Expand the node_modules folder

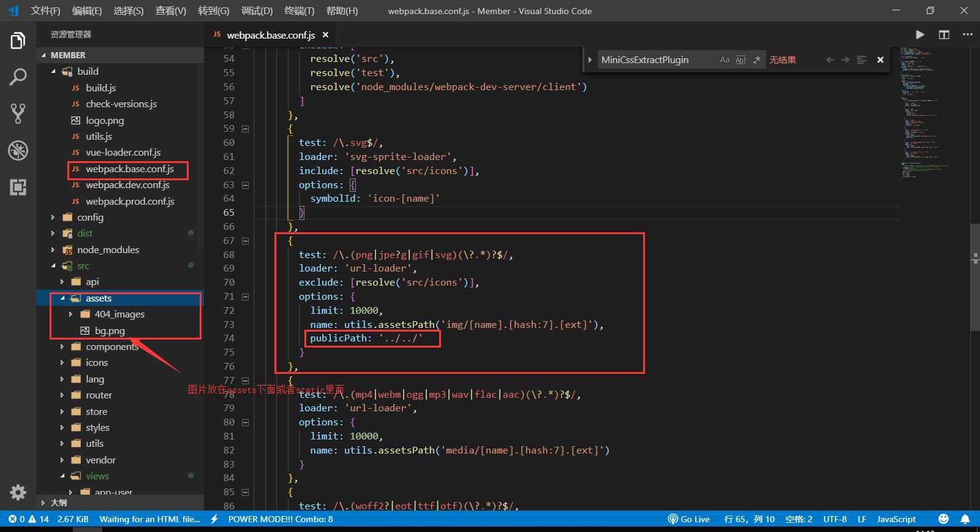108,250
